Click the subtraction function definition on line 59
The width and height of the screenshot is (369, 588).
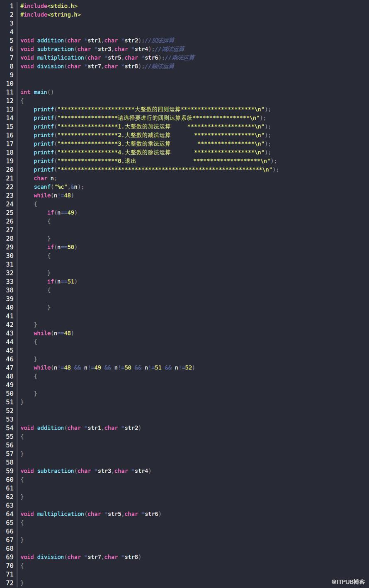pyautogui.click(x=86, y=471)
